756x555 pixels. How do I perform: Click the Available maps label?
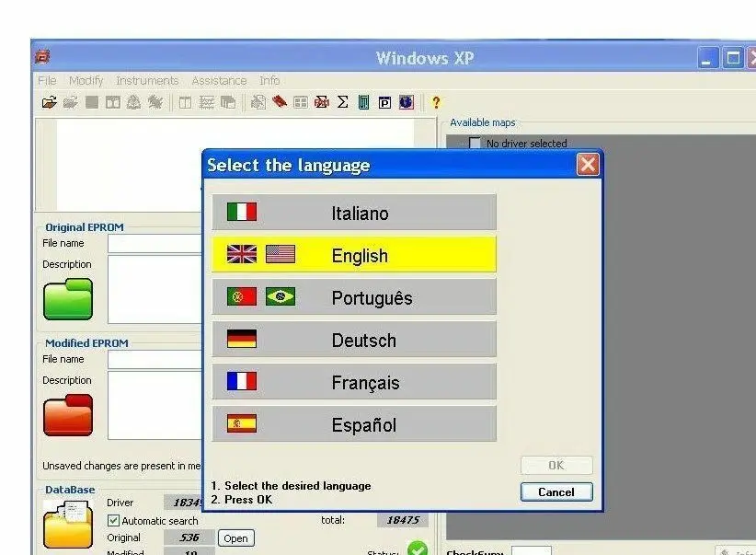(482, 122)
